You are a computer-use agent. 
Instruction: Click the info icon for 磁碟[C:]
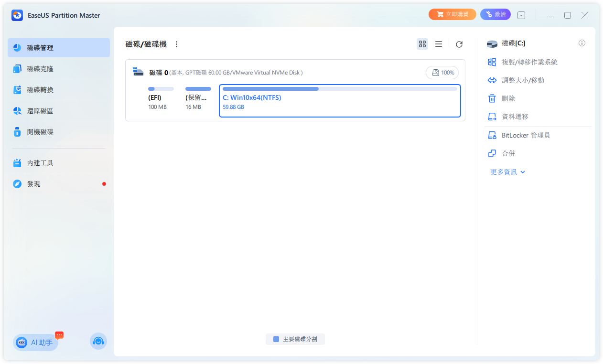(582, 43)
